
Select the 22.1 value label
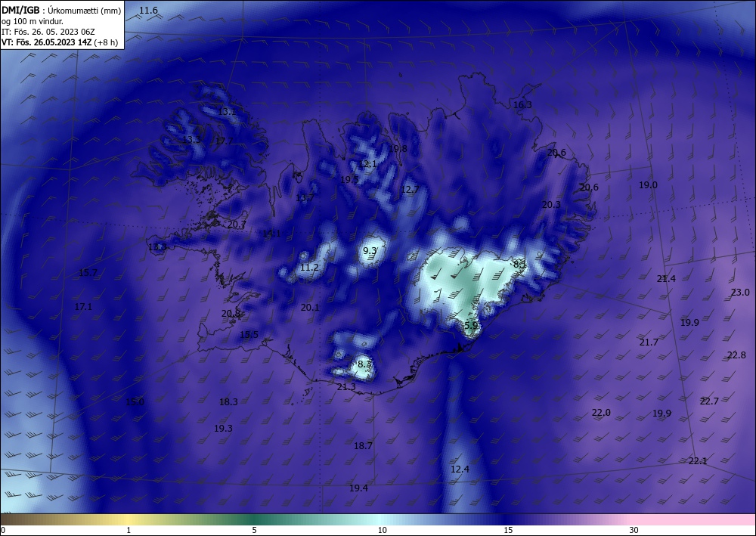(x=697, y=461)
